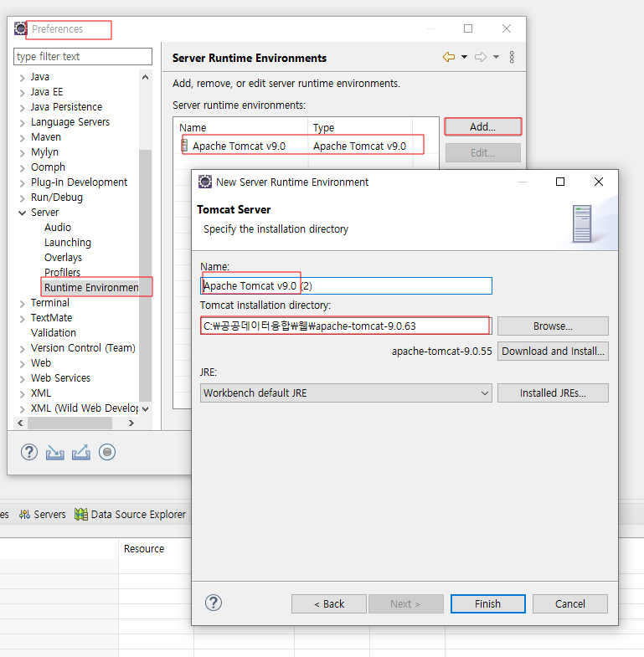Select TextMate in the preferences tree
Image resolution: width=644 pixels, height=657 pixels.
51,317
